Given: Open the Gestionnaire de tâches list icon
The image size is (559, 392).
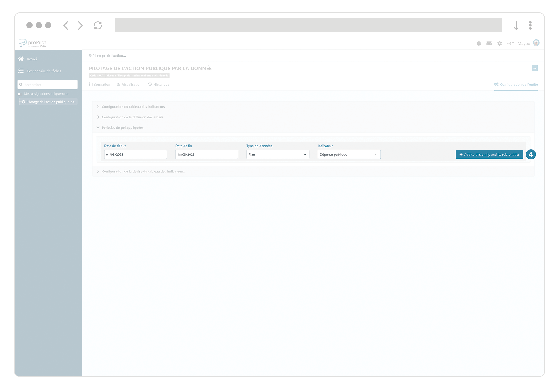Looking at the screenshot, I should point(21,71).
